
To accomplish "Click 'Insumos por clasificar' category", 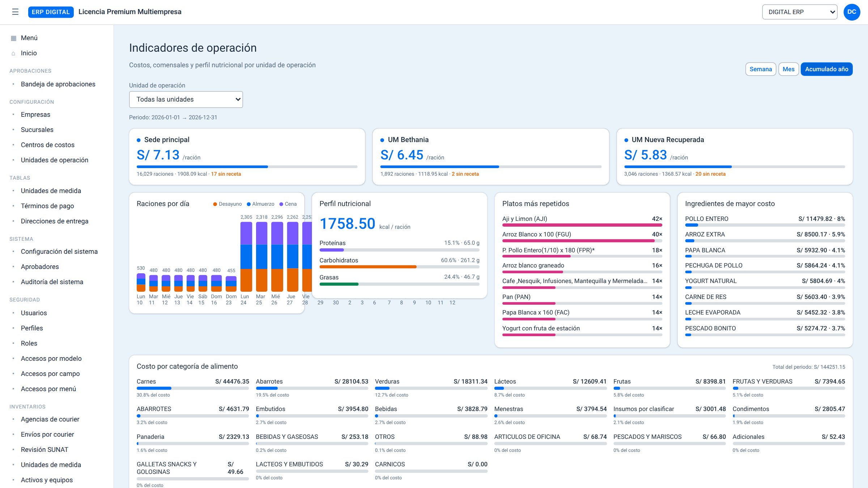I will (x=669, y=415).
